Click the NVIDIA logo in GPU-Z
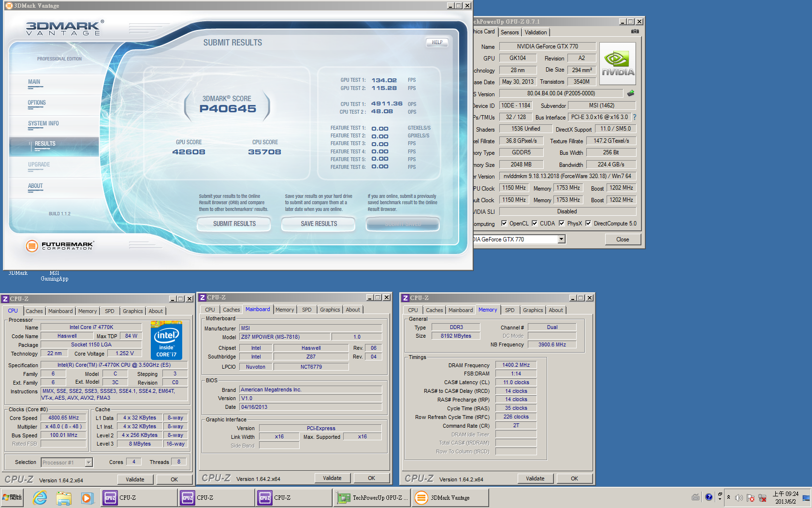Viewport: 812px width, 508px height. pos(618,64)
